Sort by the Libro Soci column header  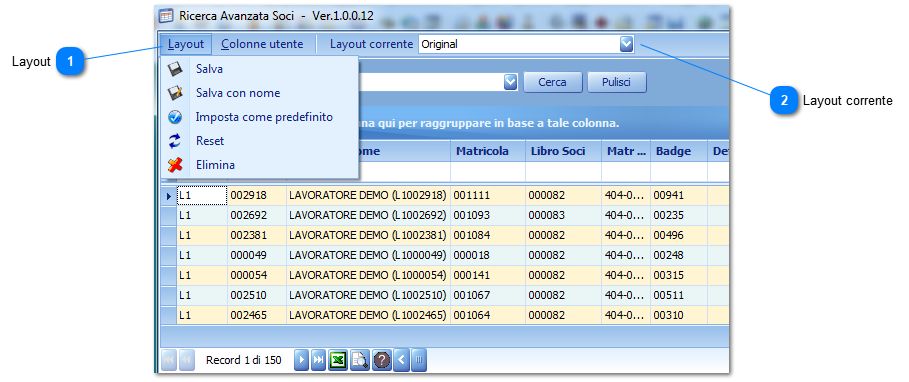pyautogui.click(x=563, y=151)
